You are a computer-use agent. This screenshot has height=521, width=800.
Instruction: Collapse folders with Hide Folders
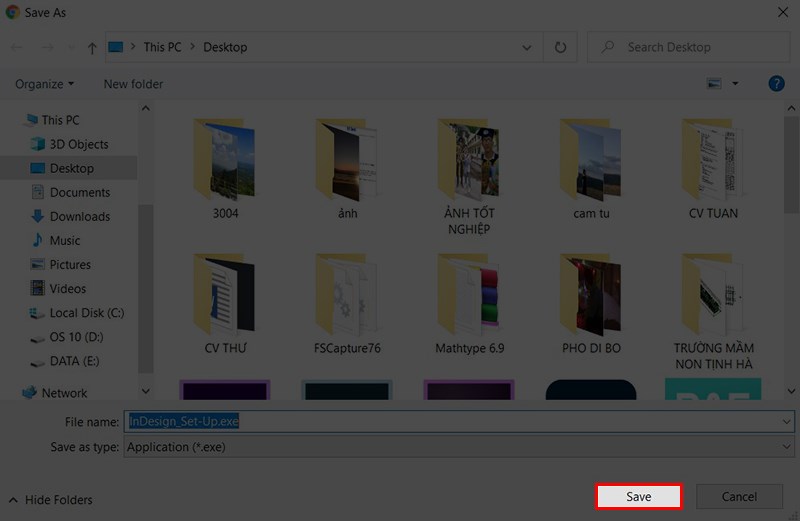(51, 500)
